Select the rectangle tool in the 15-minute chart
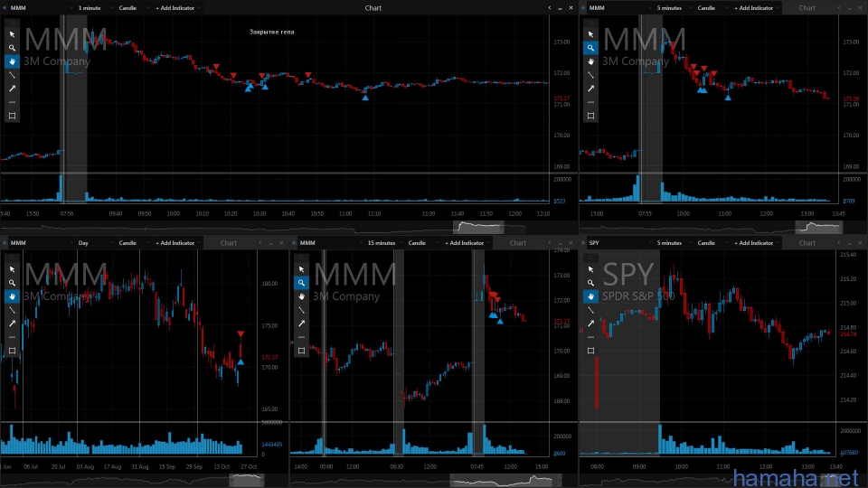The image size is (868, 488). [301, 351]
